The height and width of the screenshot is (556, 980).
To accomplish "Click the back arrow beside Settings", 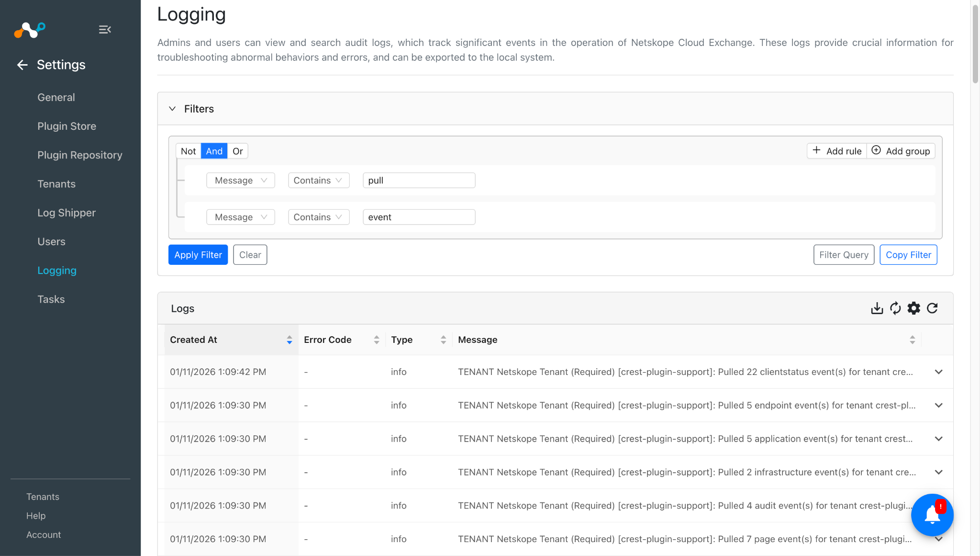I will [22, 65].
